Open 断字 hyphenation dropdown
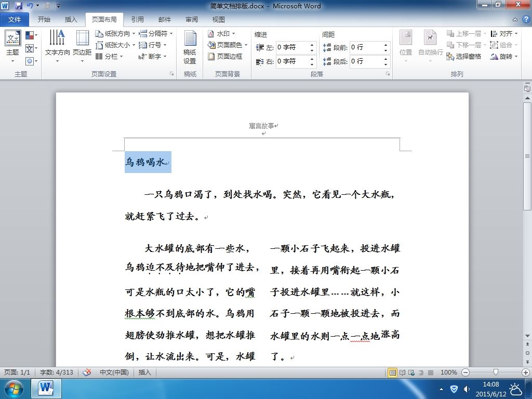The height and width of the screenshot is (399, 532). coord(153,56)
